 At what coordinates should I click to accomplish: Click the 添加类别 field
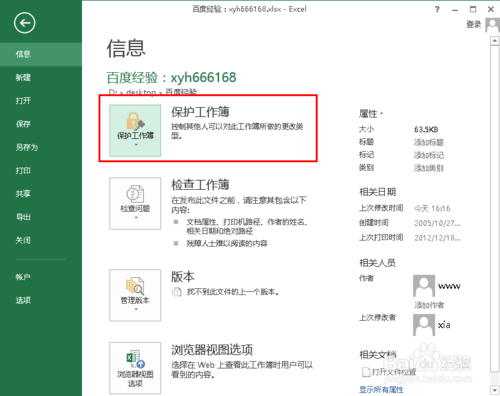[x=429, y=168]
